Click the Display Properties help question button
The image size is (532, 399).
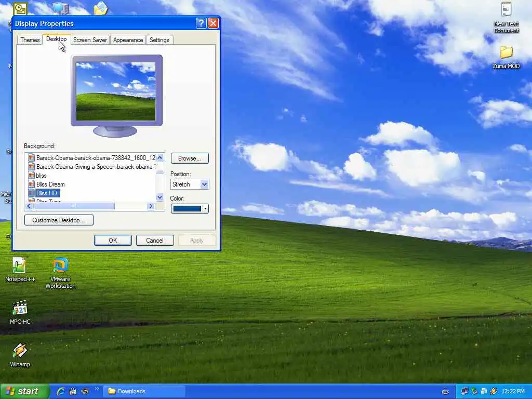point(201,23)
